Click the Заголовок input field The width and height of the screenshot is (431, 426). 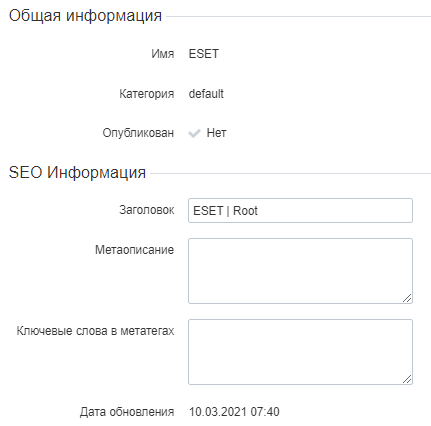click(x=300, y=210)
